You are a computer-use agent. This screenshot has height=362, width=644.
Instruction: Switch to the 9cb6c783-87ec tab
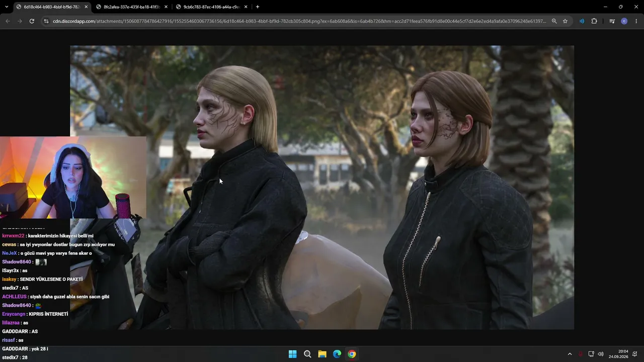tap(211, 7)
